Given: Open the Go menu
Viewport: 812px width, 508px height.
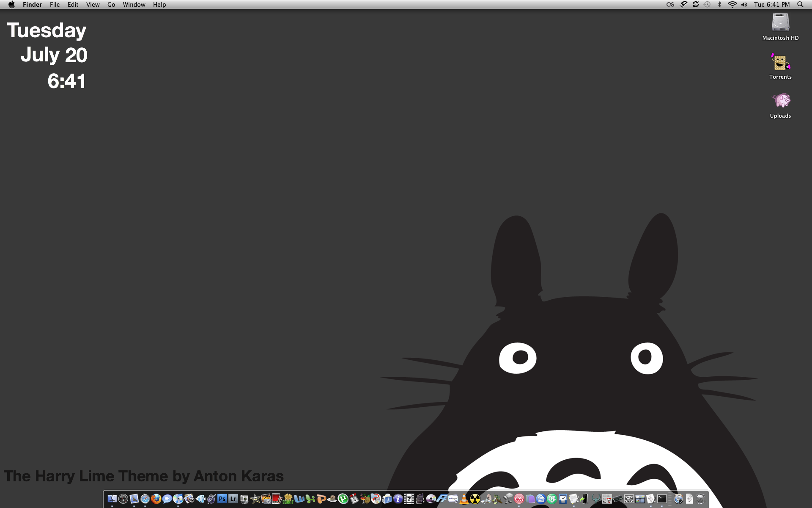Looking at the screenshot, I should coord(111,5).
